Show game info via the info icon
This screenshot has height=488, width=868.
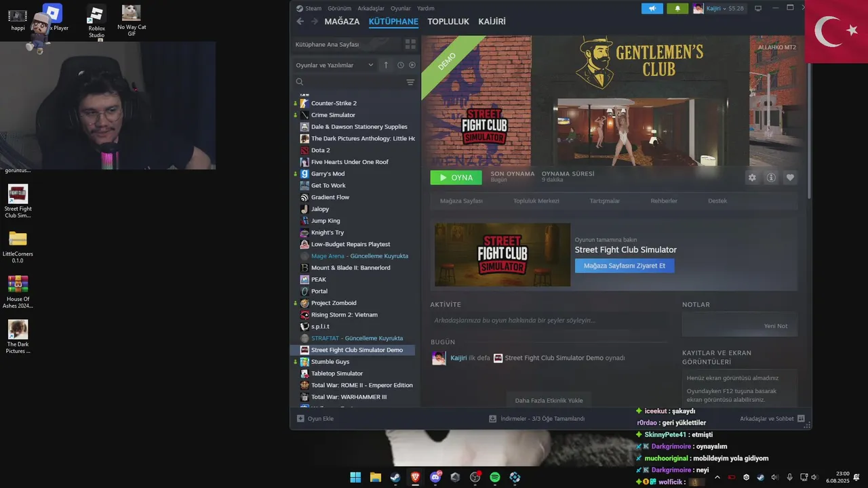pyautogui.click(x=771, y=178)
